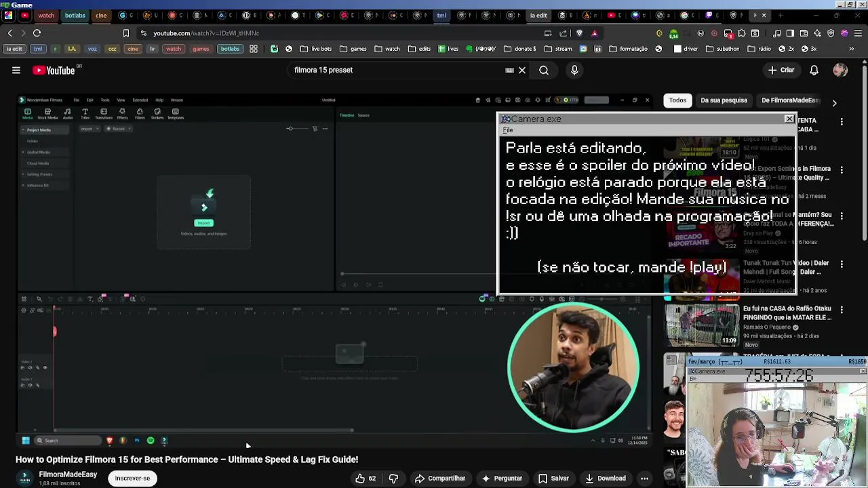Open the browser bookmark apps grid icon
The image size is (868, 488).
point(254,49)
